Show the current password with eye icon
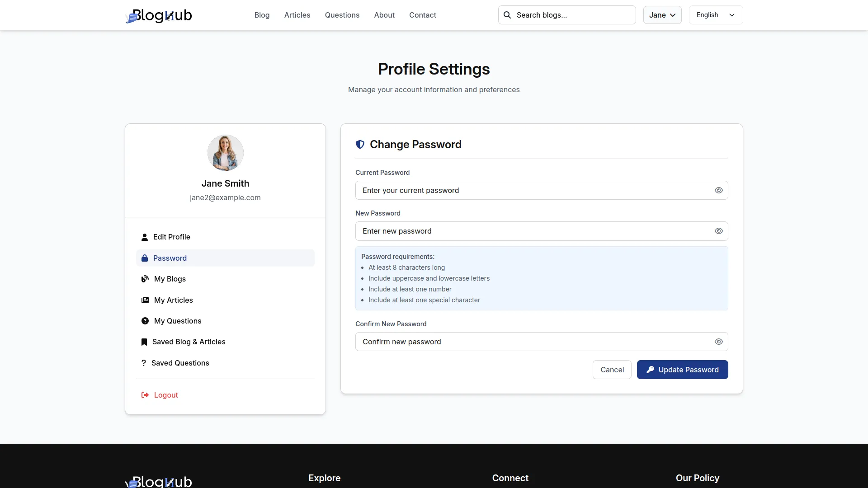The width and height of the screenshot is (868, 488). click(x=718, y=190)
